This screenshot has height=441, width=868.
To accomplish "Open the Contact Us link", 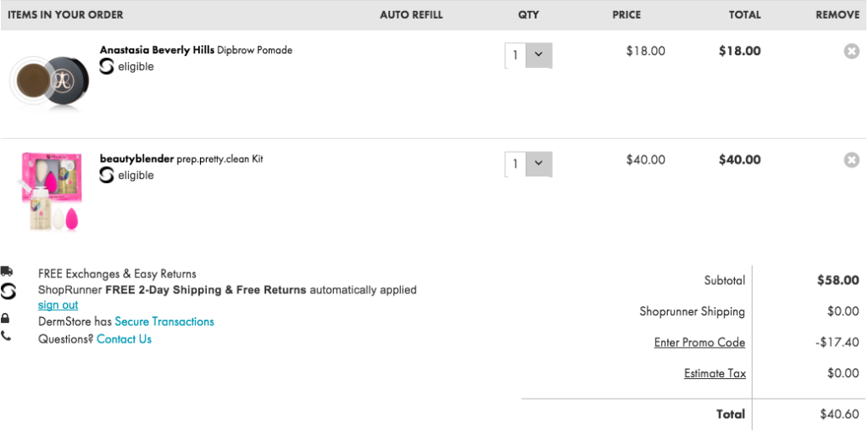I will point(124,339).
